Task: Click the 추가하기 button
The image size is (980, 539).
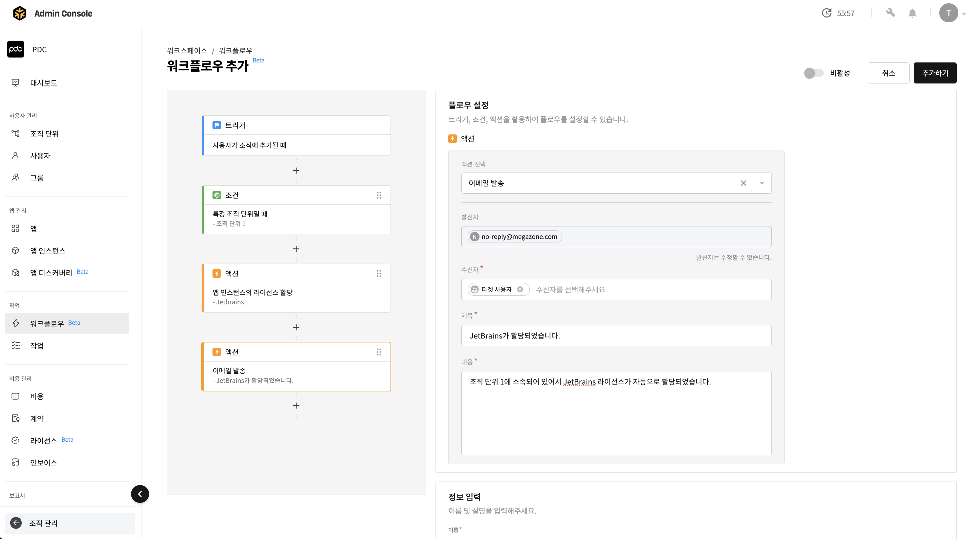Action: [935, 73]
